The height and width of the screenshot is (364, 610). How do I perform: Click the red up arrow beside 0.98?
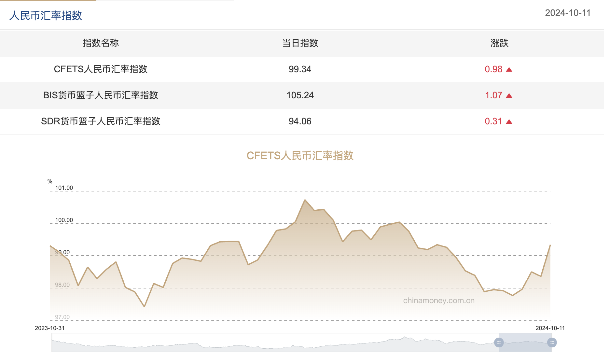tap(509, 69)
